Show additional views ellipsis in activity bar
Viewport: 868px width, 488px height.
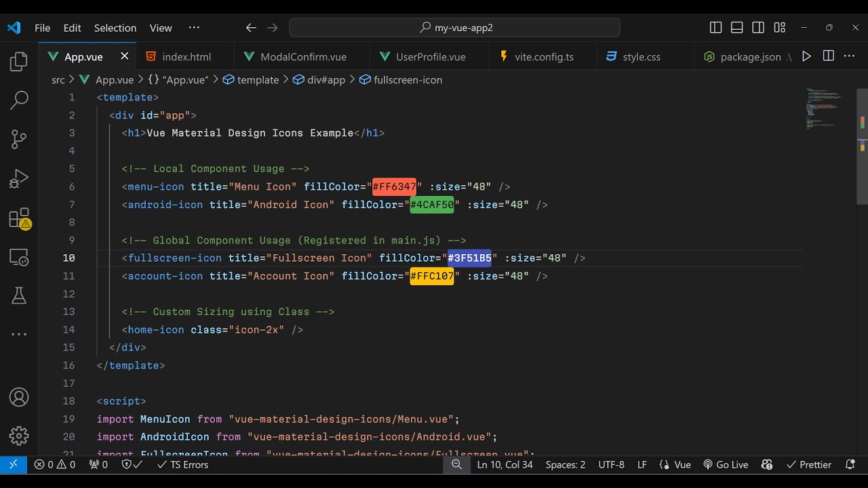click(19, 334)
